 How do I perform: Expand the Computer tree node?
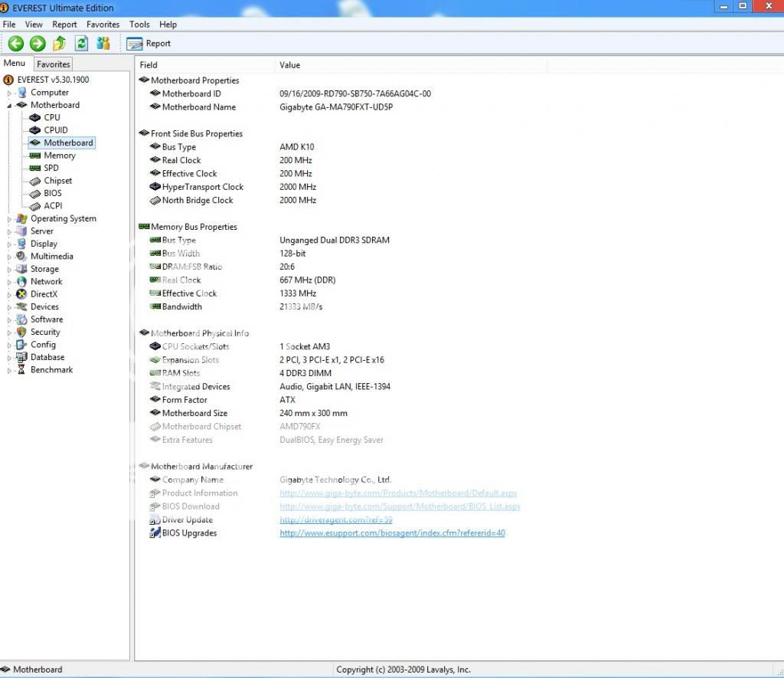9,93
